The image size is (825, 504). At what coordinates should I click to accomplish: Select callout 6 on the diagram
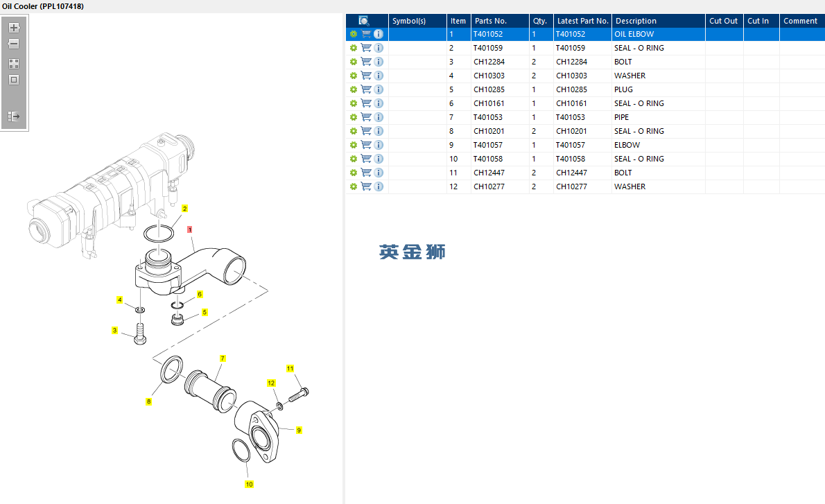tap(200, 294)
